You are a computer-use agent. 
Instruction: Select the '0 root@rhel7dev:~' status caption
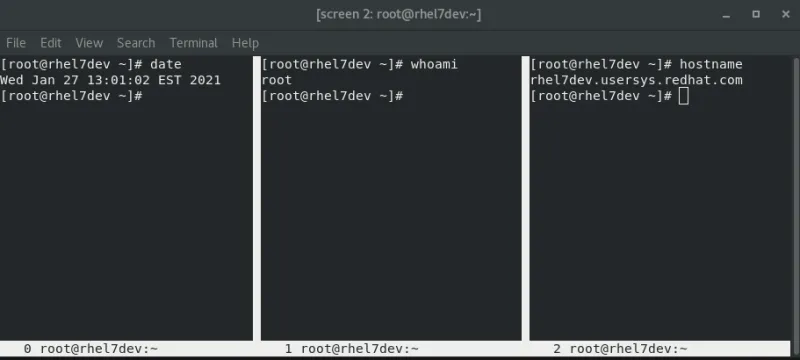point(91,349)
